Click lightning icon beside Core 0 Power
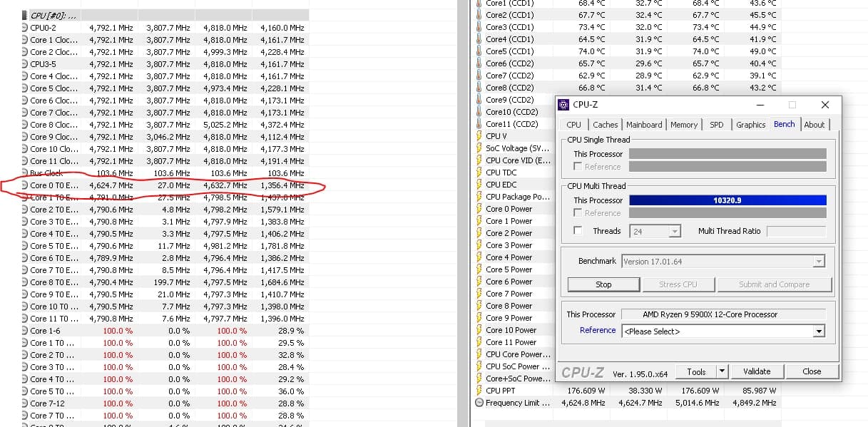This screenshot has height=427, width=868. pyautogui.click(x=479, y=209)
